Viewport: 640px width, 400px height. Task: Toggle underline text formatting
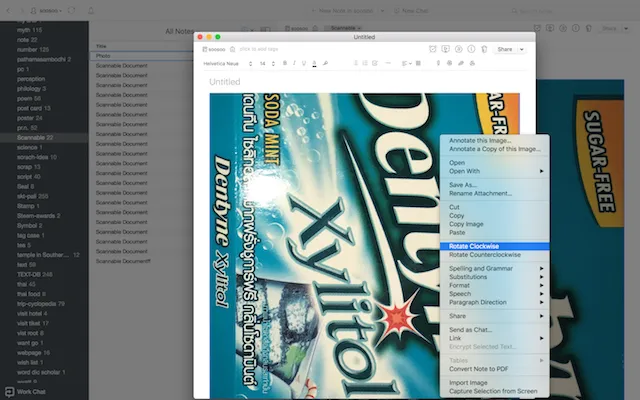coord(304,63)
